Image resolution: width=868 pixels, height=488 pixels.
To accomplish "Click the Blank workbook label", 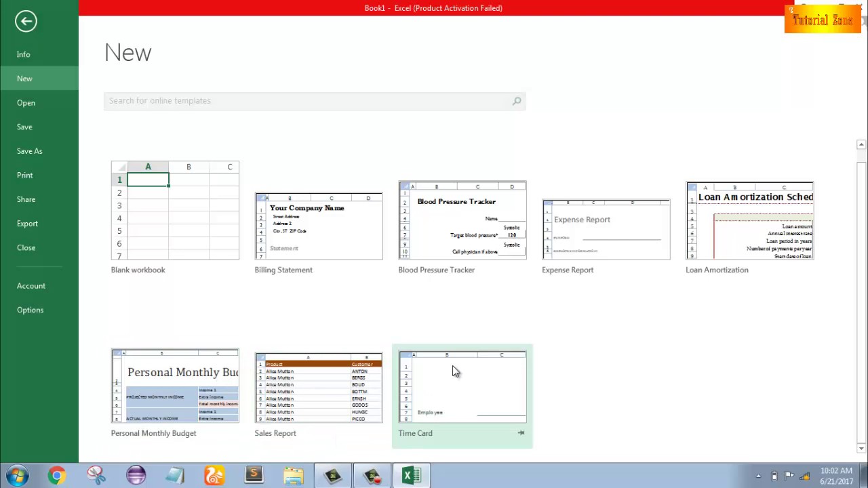I will (138, 270).
